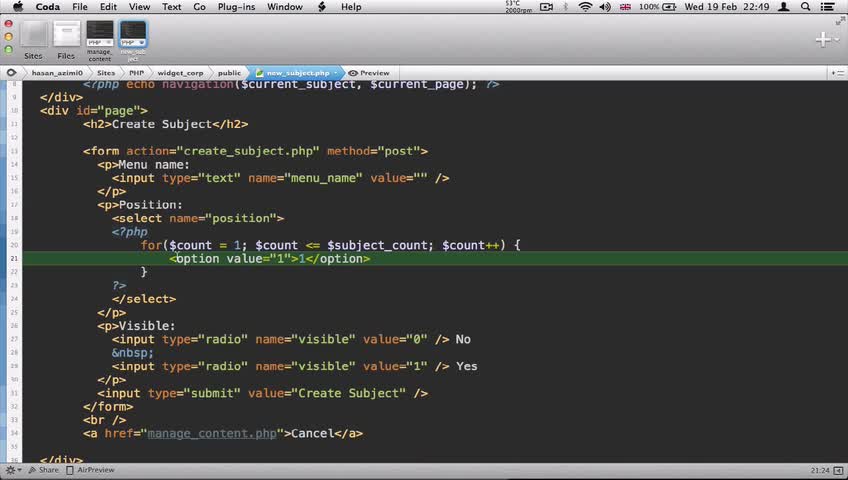848x480 pixels.
Task: Click the radio input value="1" Yes line
Action: [x=295, y=366]
